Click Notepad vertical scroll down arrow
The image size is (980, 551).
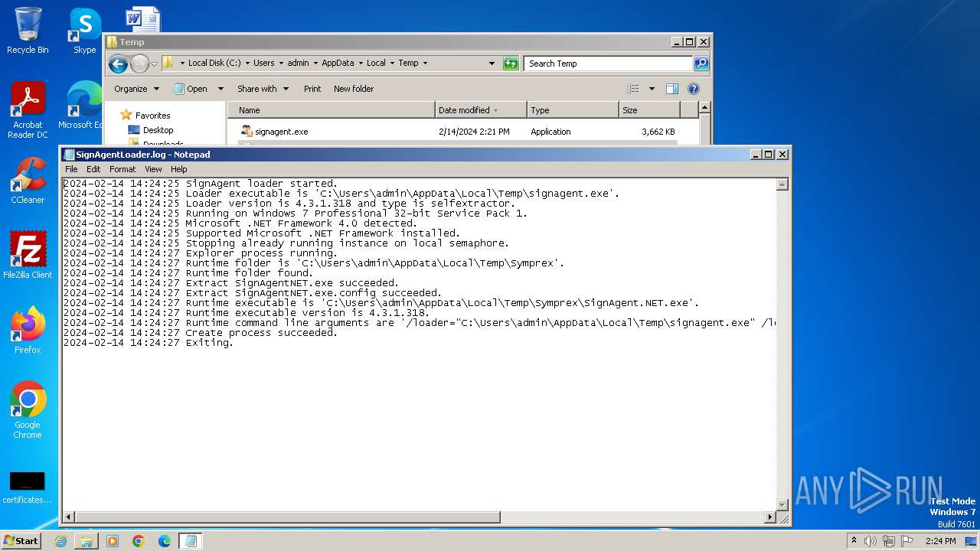pos(782,504)
